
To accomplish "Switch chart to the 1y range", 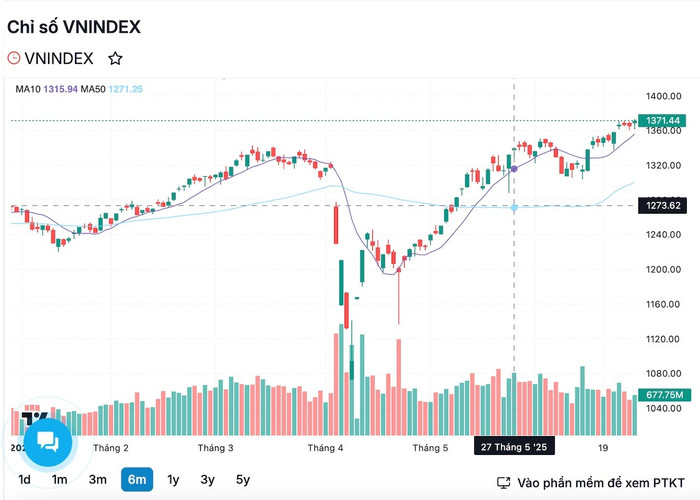I will click(173, 479).
